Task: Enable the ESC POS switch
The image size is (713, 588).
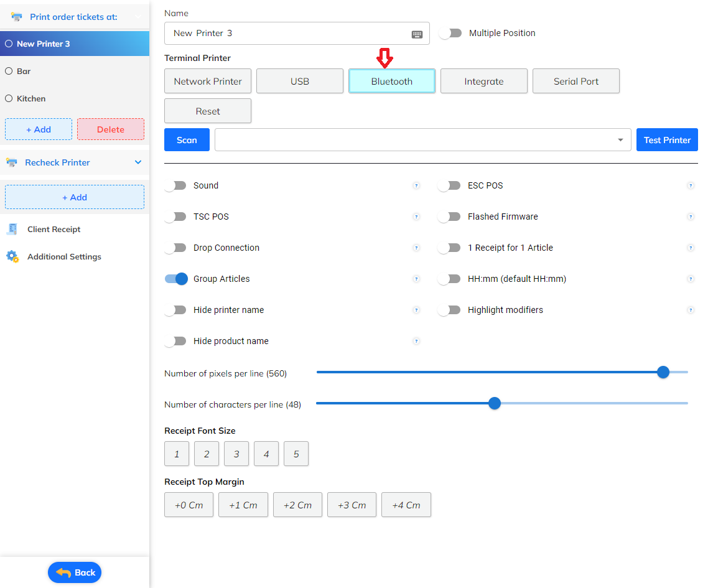Action: [x=449, y=185]
